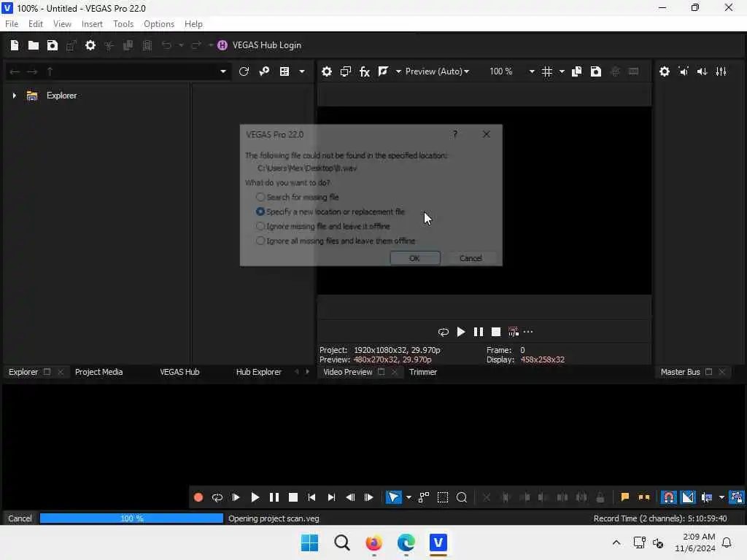Create a new project with the New icon
The image size is (747, 560).
(15, 45)
